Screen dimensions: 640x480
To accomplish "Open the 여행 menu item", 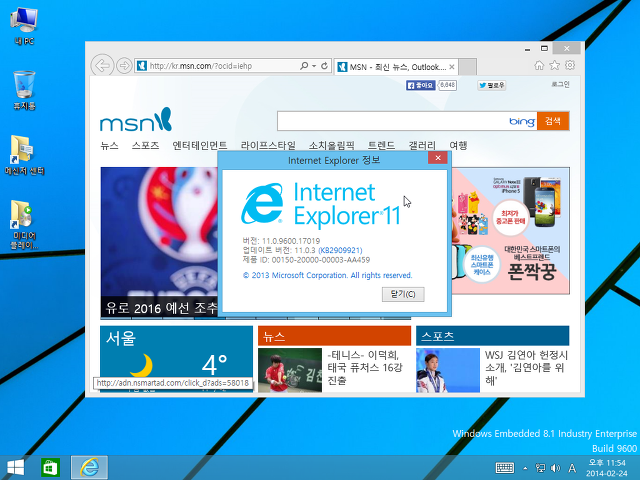I will pos(458,146).
